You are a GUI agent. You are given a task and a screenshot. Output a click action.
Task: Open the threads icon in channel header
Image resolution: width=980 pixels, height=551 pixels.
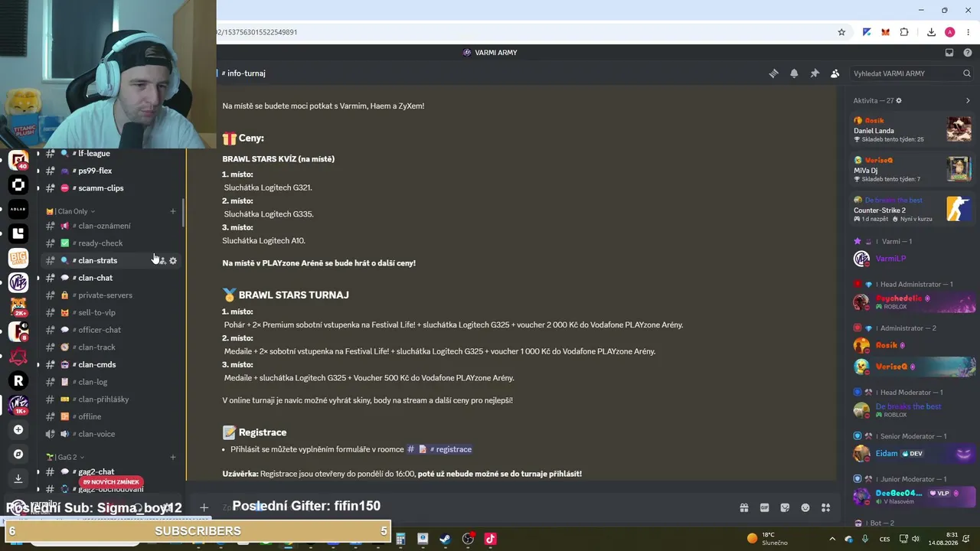(773, 73)
